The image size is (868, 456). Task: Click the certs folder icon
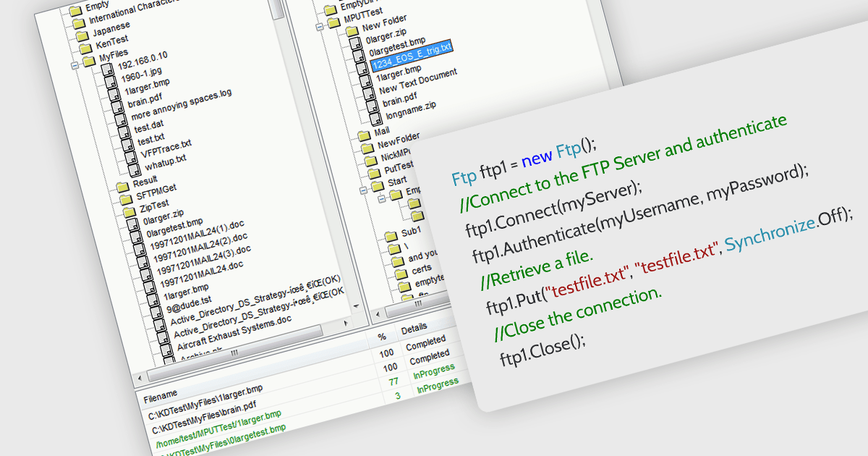coord(398,271)
